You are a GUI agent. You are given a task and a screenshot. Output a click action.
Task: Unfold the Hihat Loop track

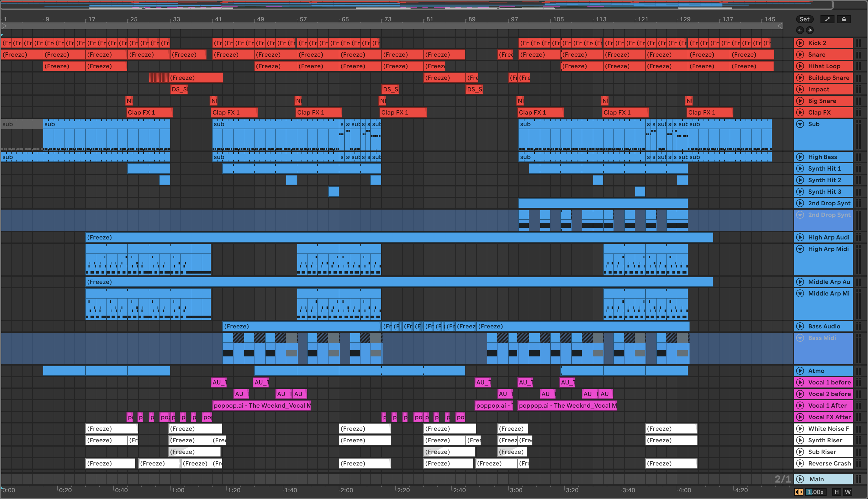pos(800,66)
